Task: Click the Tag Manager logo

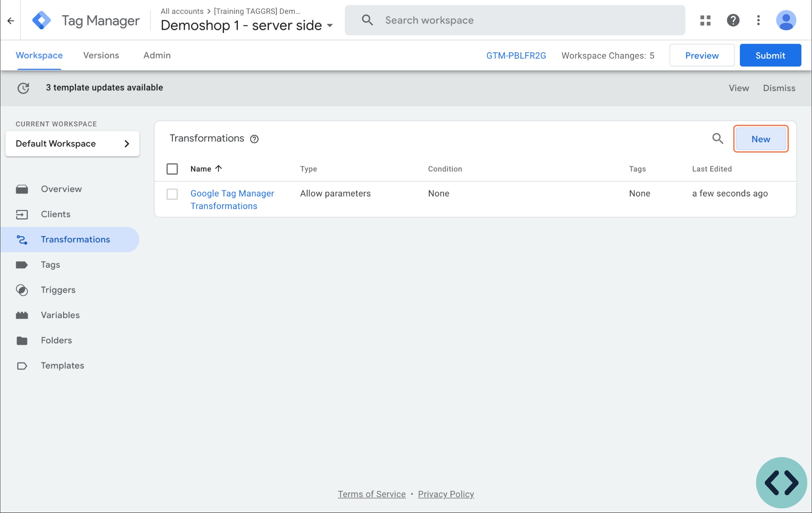Action: coord(42,21)
